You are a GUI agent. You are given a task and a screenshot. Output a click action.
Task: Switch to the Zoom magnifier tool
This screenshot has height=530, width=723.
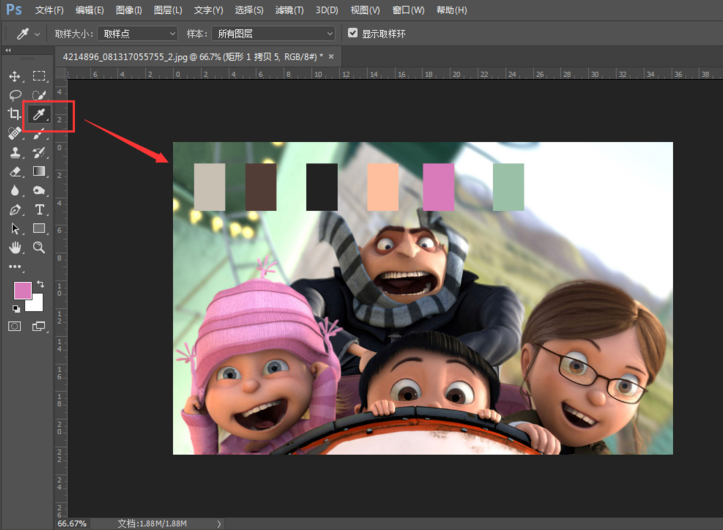[40, 247]
